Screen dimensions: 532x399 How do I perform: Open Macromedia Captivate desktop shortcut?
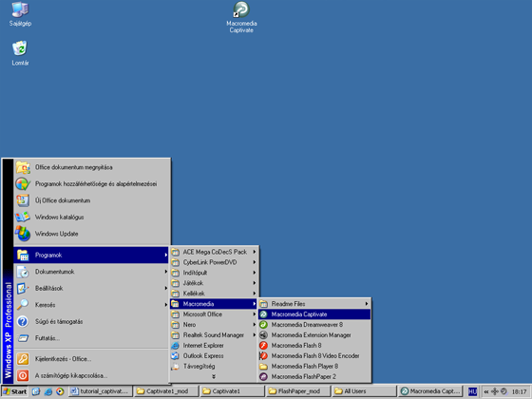point(241,17)
